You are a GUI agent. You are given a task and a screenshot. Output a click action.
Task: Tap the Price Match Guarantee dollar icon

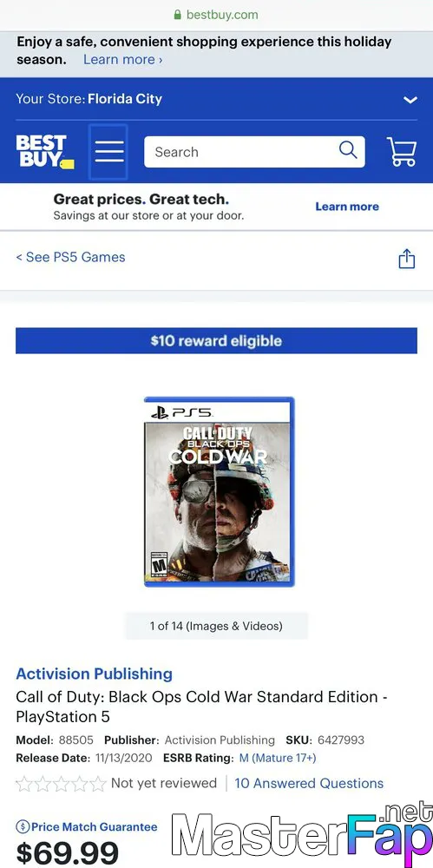pyautogui.click(x=23, y=827)
